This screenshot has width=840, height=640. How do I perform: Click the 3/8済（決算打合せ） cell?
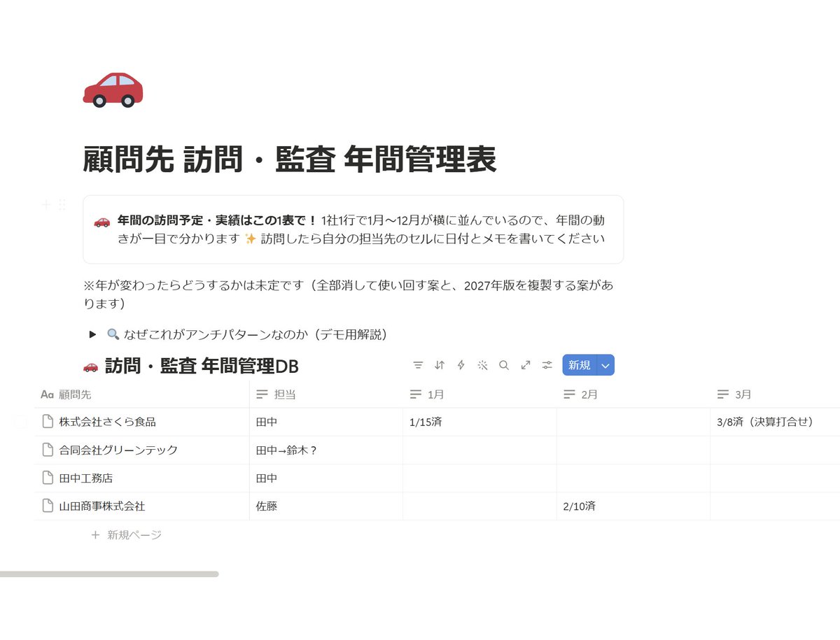(775, 422)
